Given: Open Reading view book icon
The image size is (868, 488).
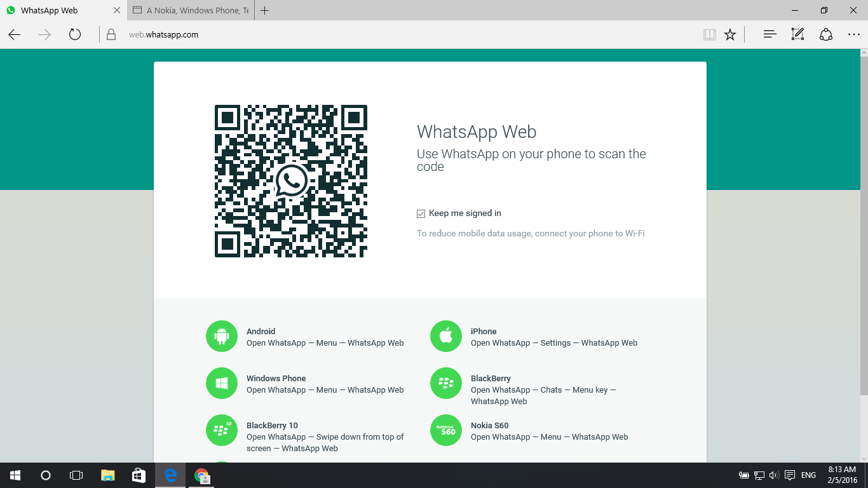Looking at the screenshot, I should tap(710, 35).
